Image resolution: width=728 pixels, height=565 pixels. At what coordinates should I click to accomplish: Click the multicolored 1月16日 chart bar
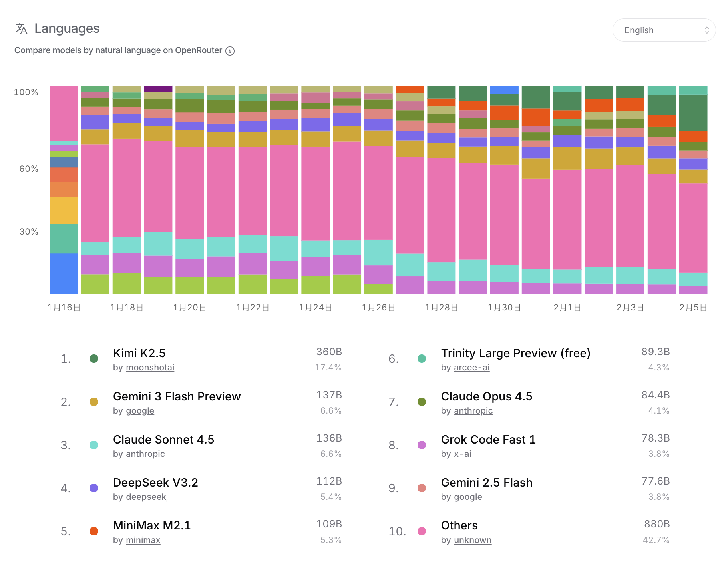pyautogui.click(x=64, y=190)
